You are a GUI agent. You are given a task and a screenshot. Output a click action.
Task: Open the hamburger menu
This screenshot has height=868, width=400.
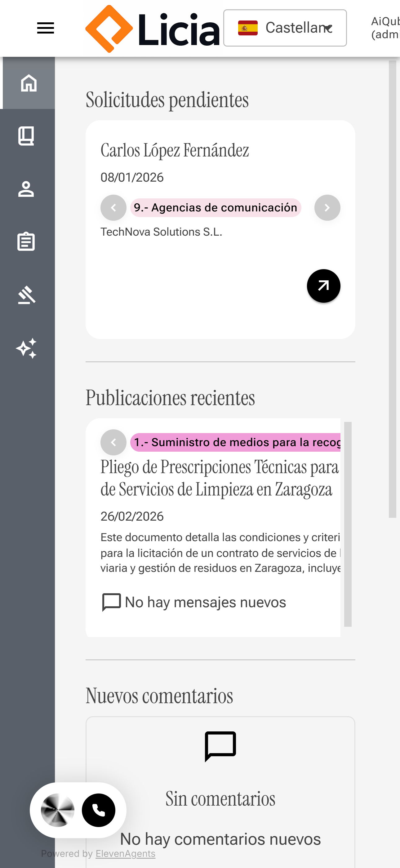(x=46, y=28)
